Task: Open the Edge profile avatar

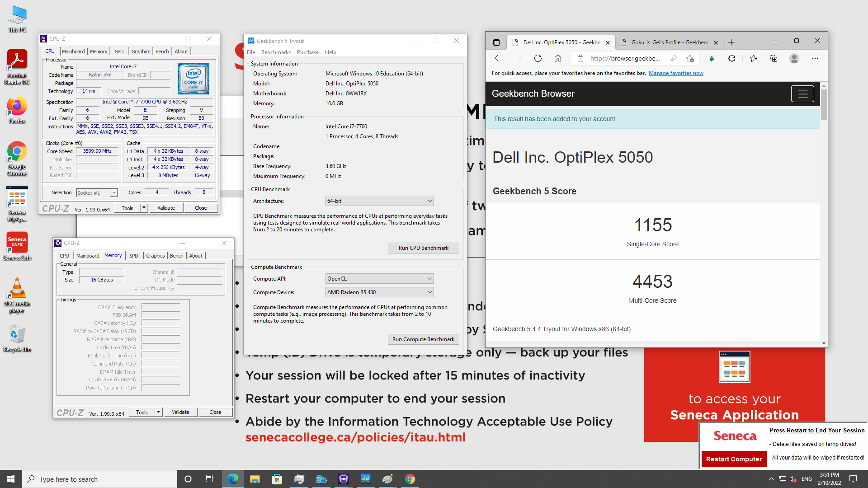Action: (794, 58)
